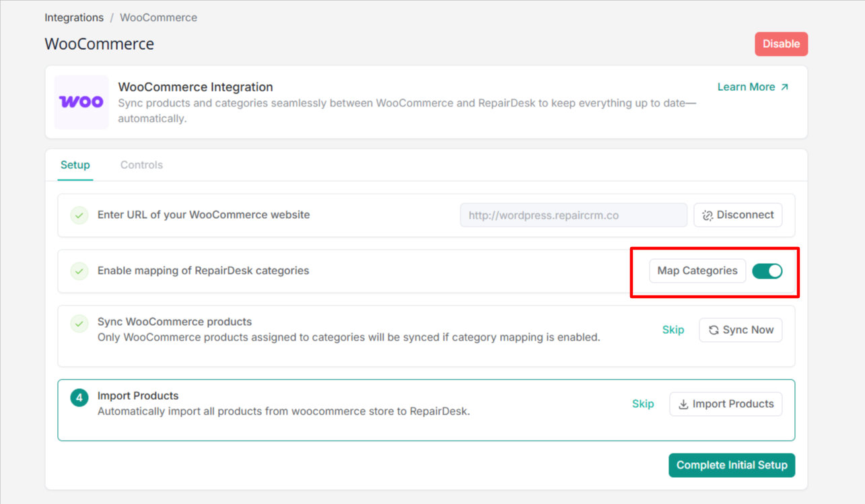Click the WooCommerce logo icon
The height and width of the screenshot is (504, 865).
81,102
